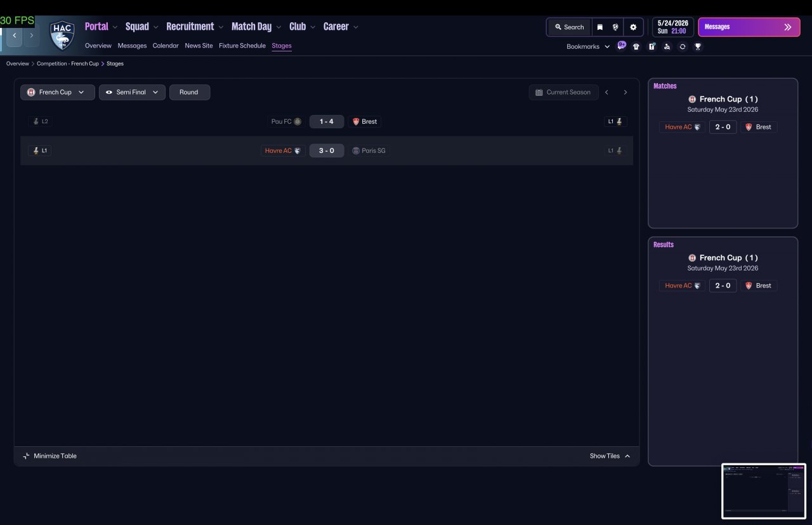Click the L2 league badge next to Pau FC
812x525 pixels.
[x=40, y=121]
